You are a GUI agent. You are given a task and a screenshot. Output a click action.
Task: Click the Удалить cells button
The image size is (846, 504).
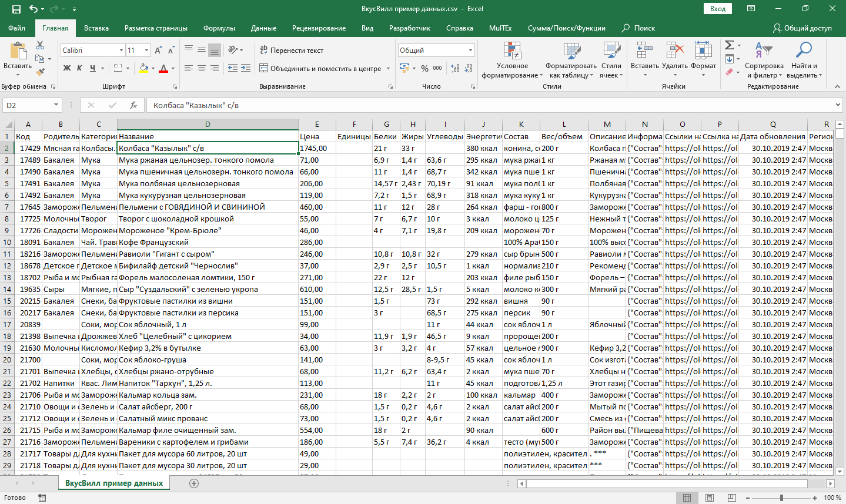tap(674, 60)
